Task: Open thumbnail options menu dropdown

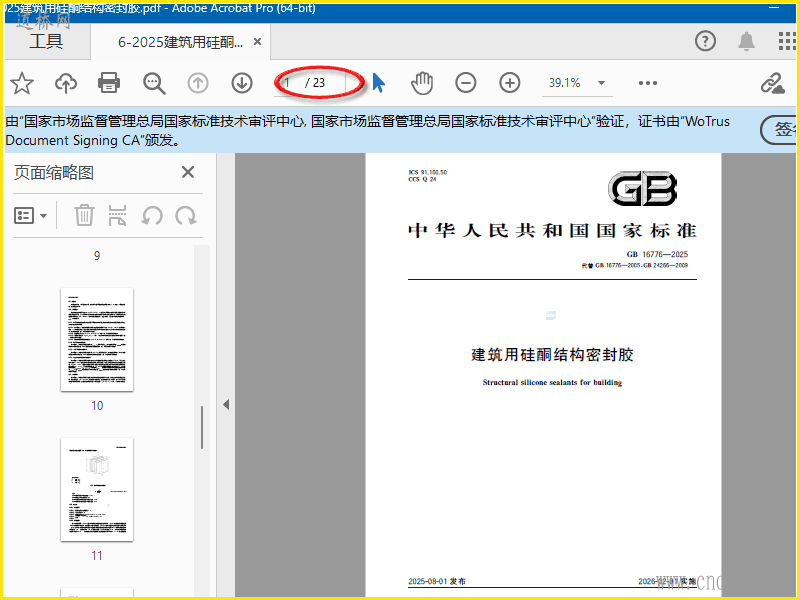Action: pos(31,216)
